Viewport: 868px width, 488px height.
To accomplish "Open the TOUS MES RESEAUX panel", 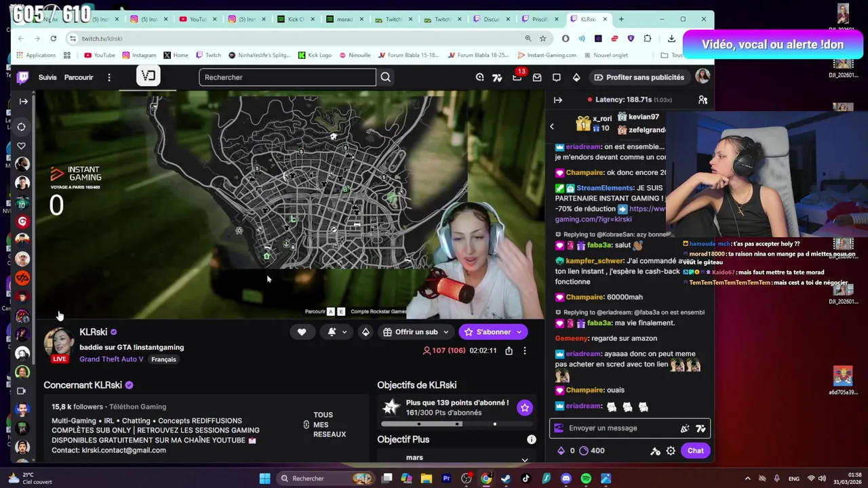I will [325, 424].
